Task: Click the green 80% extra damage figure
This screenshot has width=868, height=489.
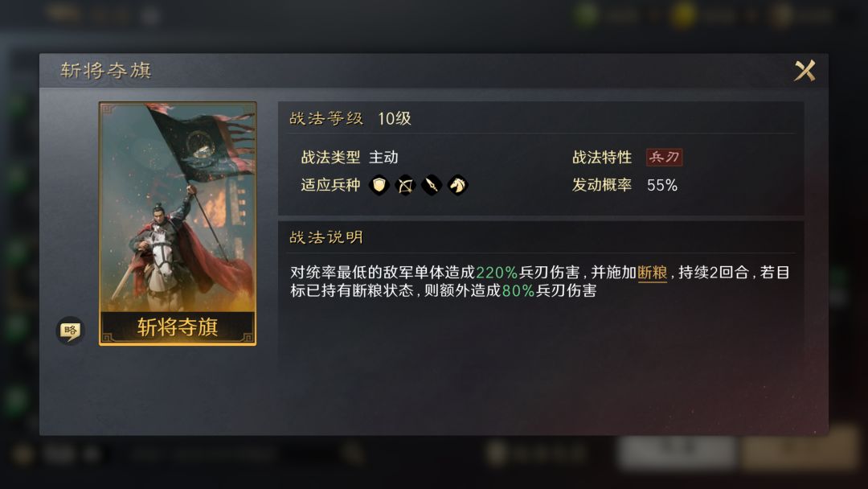Action: pos(518,290)
